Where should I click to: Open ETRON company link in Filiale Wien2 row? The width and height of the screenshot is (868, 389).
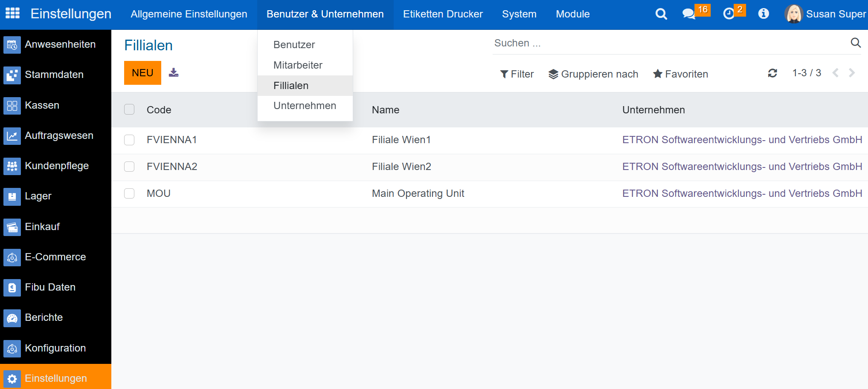[742, 167]
